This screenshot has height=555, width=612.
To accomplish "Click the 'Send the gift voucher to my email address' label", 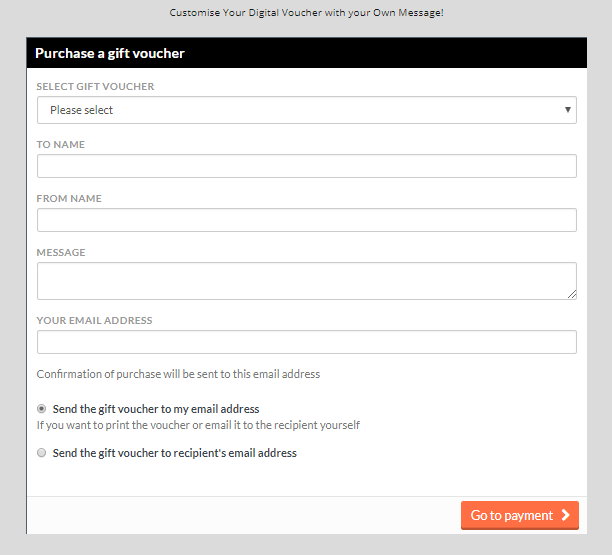I will pos(156,409).
